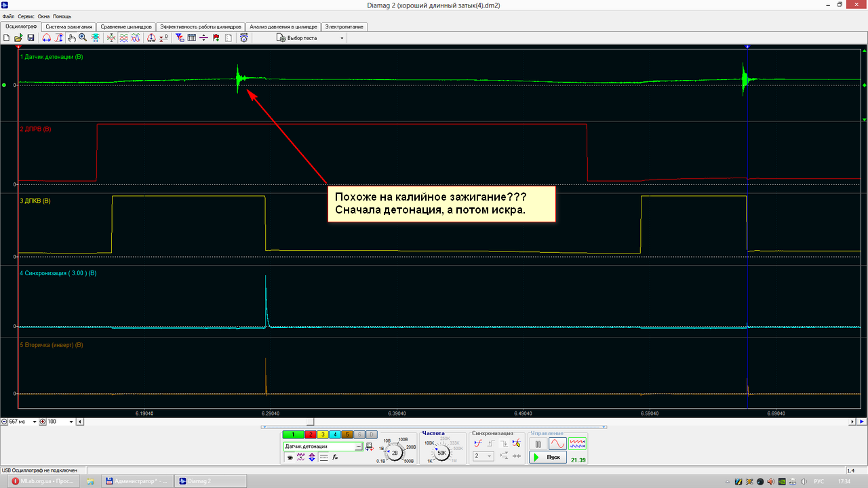Switch to the Сравнение цилиндров tab
This screenshot has height=488, width=868.
pos(127,26)
